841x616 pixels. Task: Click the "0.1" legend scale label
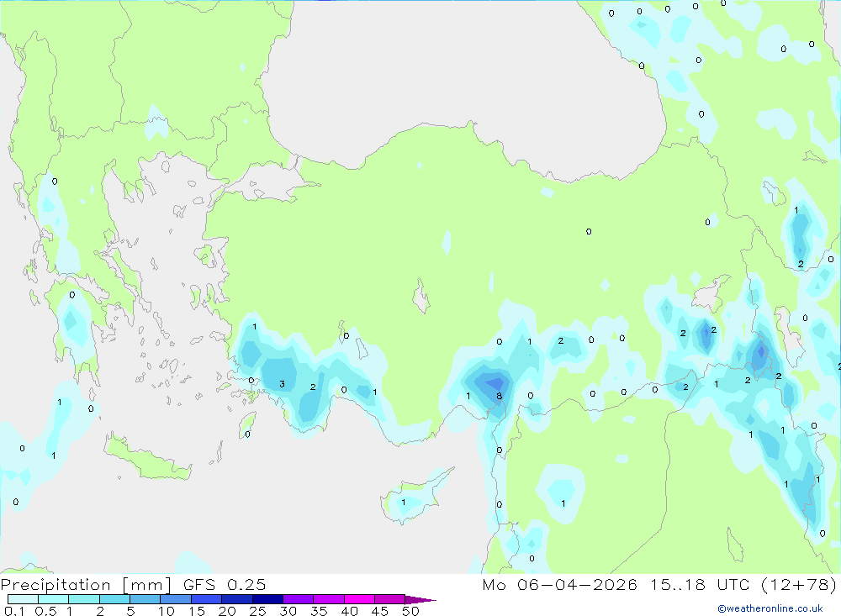point(14,611)
